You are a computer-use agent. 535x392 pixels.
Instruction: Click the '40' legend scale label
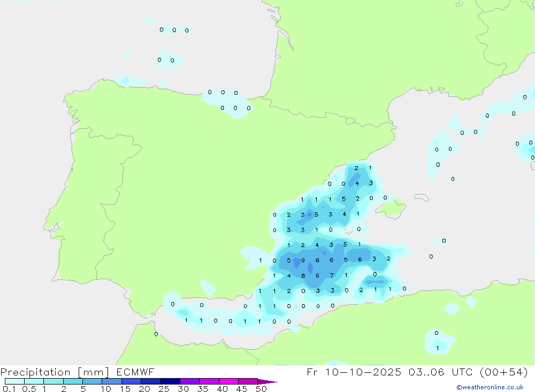click(x=222, y=389)
